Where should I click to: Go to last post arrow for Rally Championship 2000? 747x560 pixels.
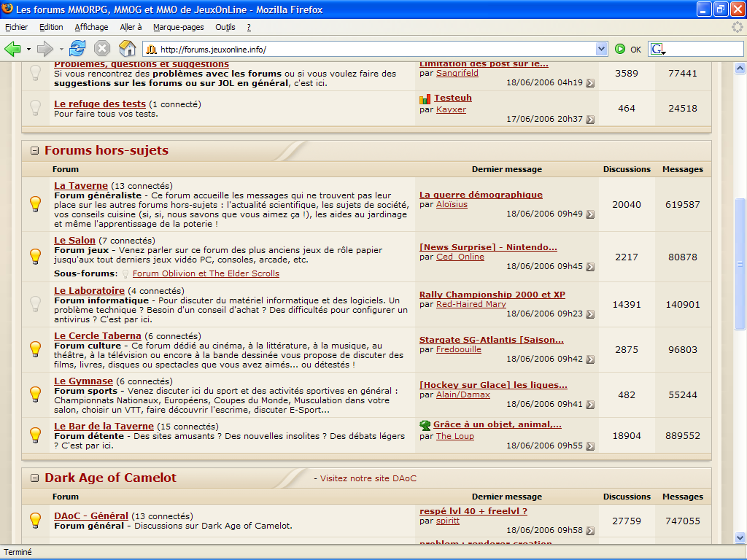coord(590,314)
